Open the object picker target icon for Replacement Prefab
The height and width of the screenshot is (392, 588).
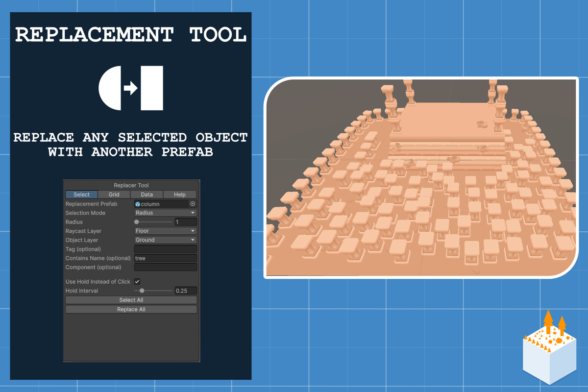[192, 204]
